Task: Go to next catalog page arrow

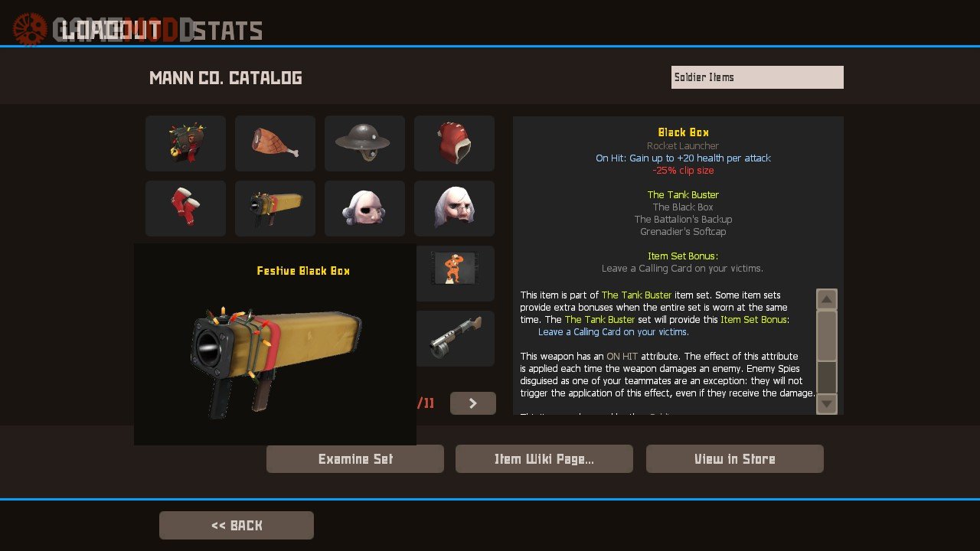Action: (x=473, y=403)
